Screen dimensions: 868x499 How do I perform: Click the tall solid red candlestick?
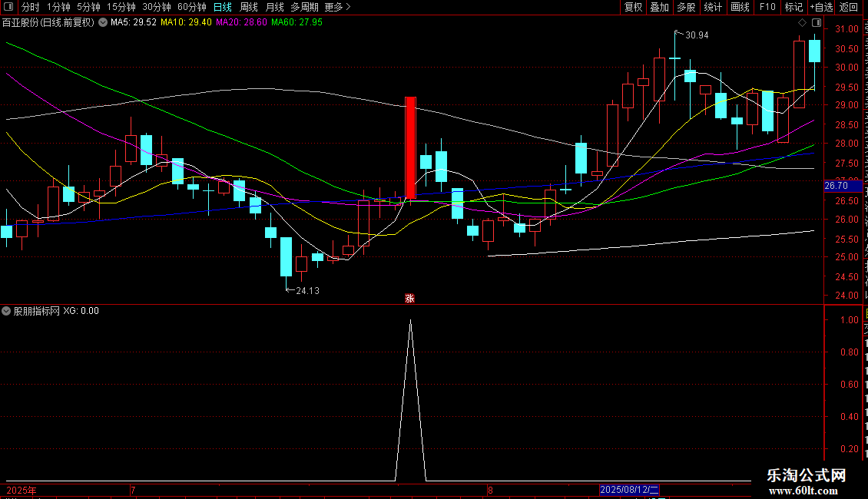coord(410,147)
